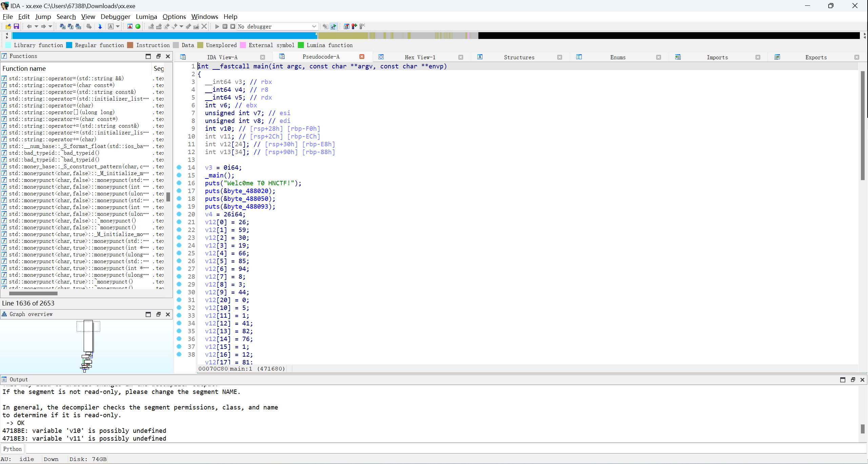This screenshot has width=868, height=464.
Task: Expand the dropdown beside the A icon
Action: click(x=118, y=26)
